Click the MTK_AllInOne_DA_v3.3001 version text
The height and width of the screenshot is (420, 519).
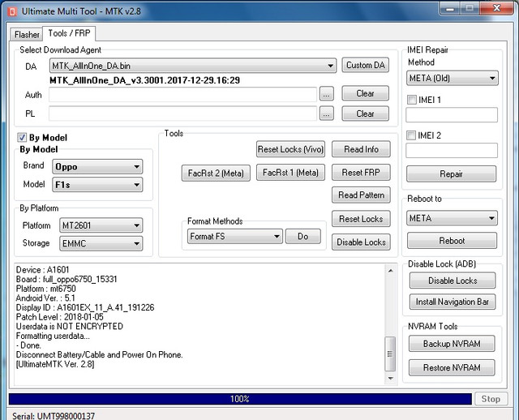point(144,80)
